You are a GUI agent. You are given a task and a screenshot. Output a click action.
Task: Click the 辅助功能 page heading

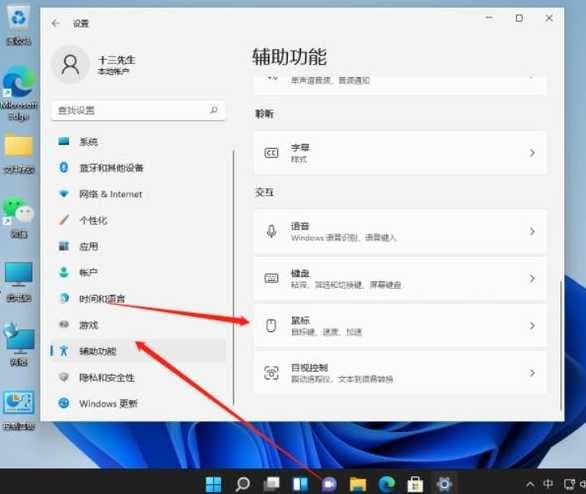(x=290, y=57)
